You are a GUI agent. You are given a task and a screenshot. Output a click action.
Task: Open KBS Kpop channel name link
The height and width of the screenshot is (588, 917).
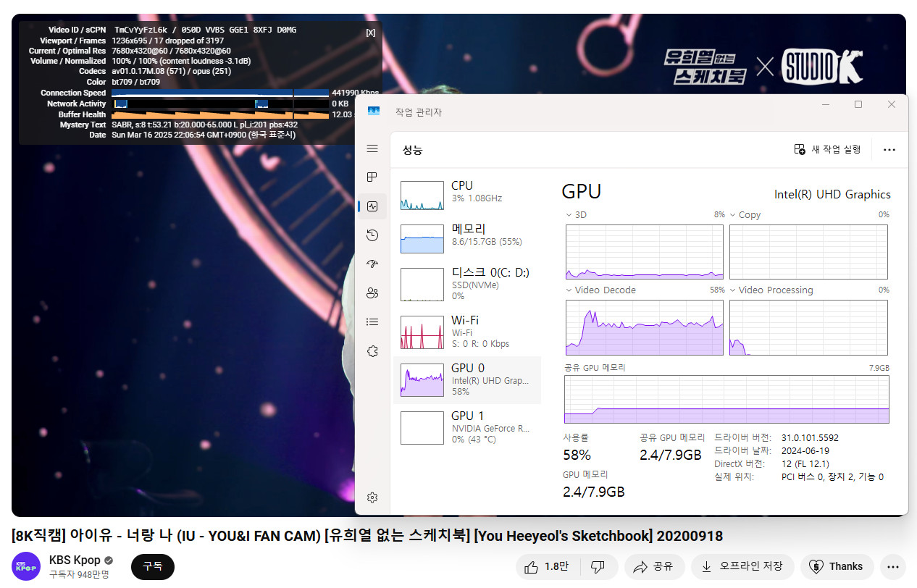pos(75,560)
